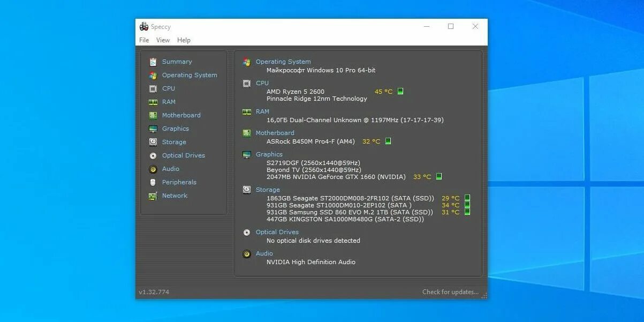Viewport: 644px width, 322px height.
Task: Open Audio in the sidebar
Action: pyautogui.click(x=171, y=169)
